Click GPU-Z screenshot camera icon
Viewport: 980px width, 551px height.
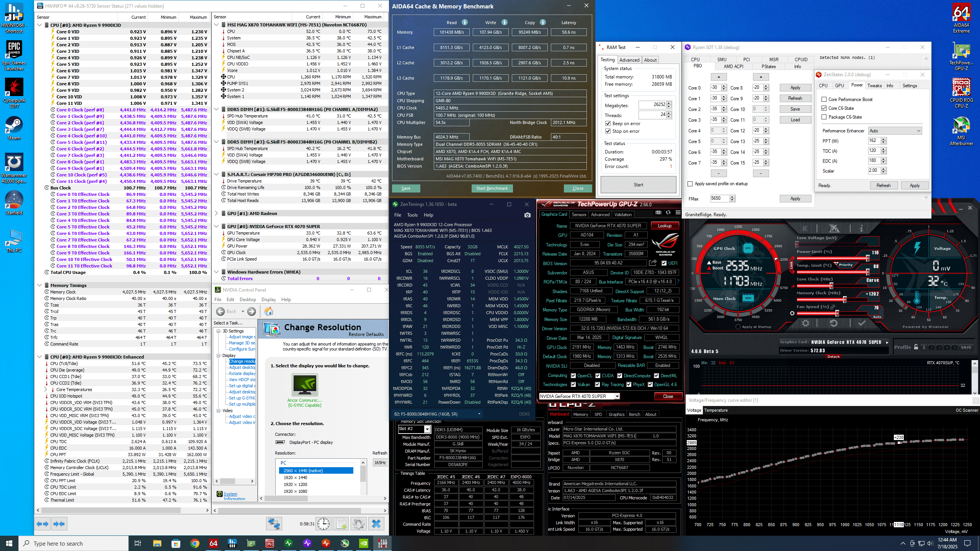[658, 213]
